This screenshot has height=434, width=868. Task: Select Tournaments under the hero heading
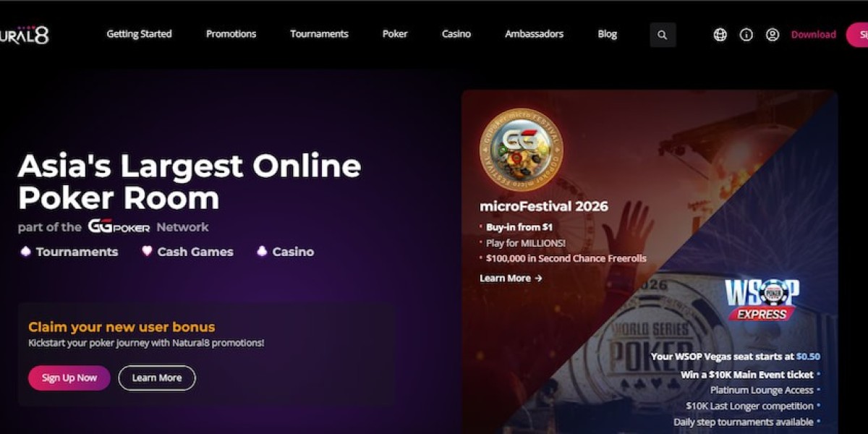click(69, 252)
